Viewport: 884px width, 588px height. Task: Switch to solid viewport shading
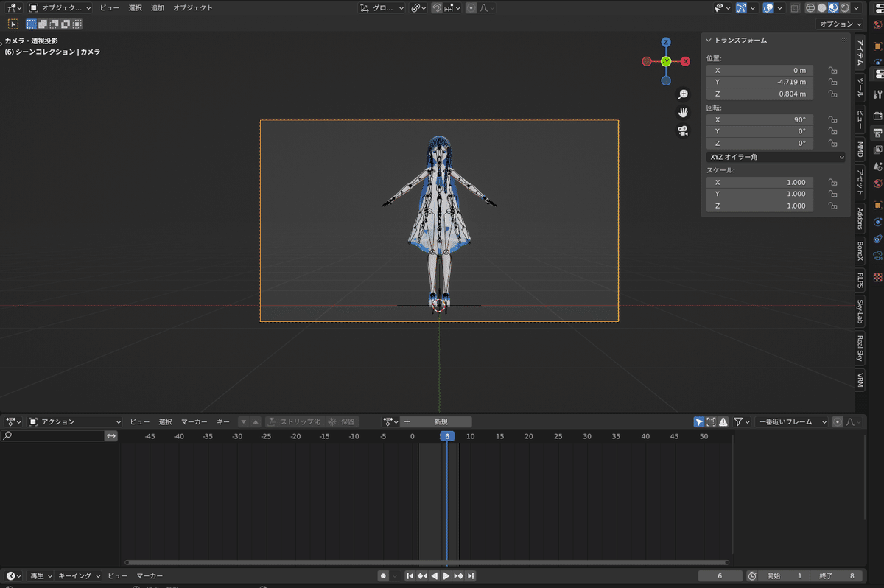point(822,8)
